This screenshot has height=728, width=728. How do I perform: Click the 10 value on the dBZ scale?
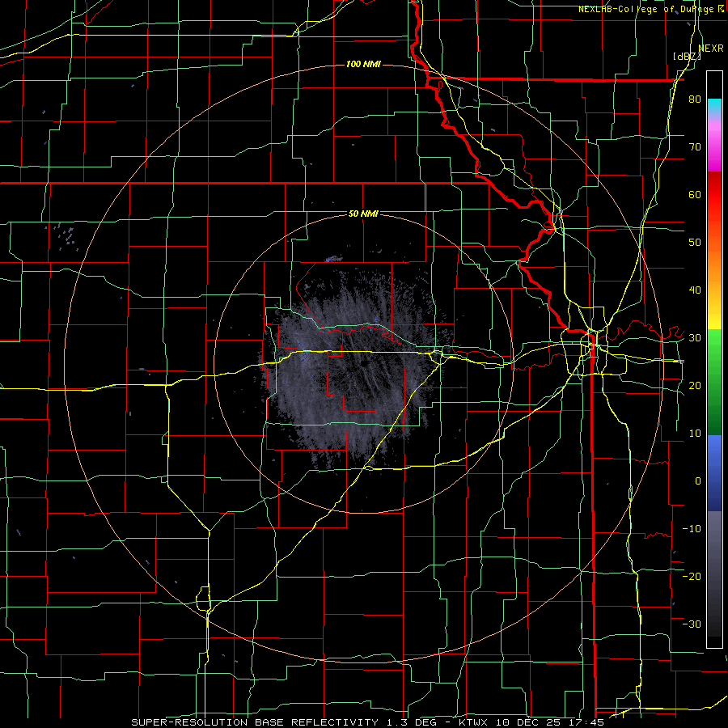695,434
